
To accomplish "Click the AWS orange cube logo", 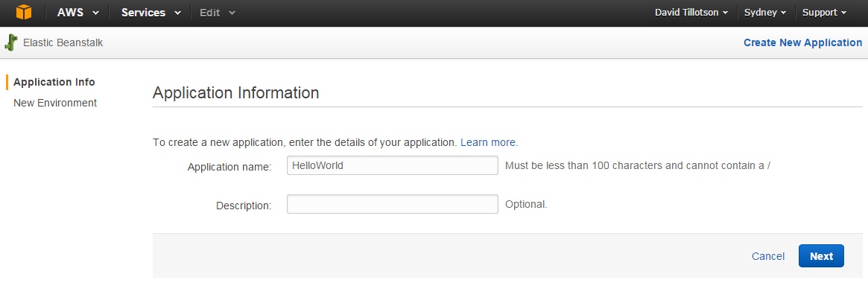I will tap(24, 12).
